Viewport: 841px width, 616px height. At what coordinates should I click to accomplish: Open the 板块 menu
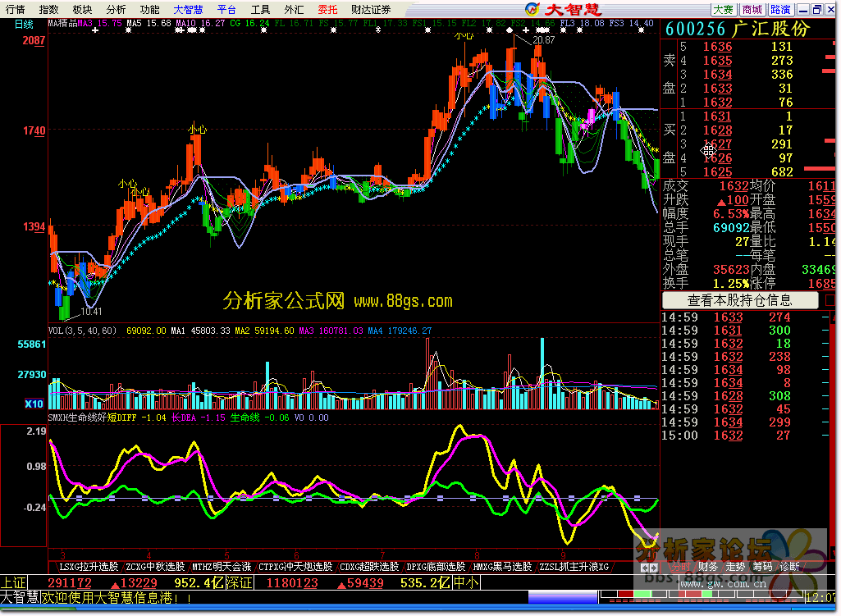coord(82,9)
